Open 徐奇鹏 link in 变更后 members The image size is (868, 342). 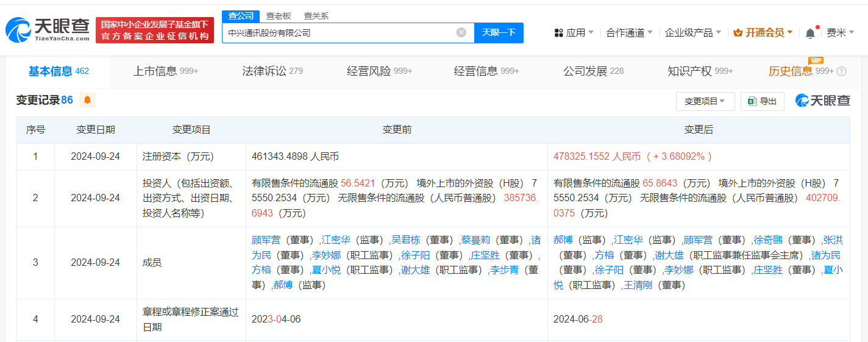[x=768, y=240]
